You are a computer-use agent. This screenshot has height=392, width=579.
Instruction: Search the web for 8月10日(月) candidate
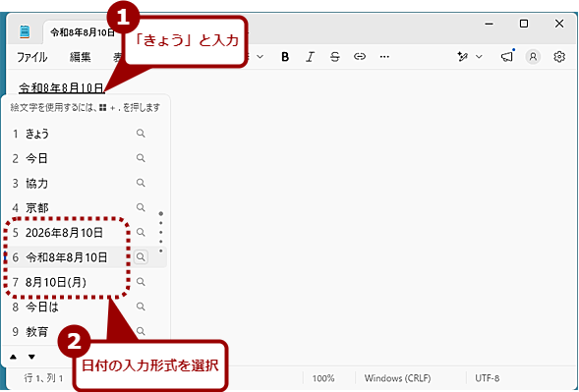tap(141, 282)
